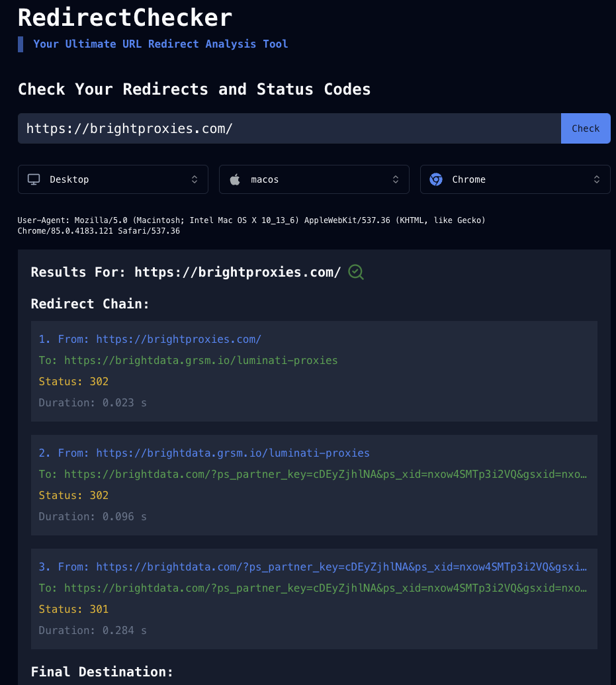Click the Chrome browser icon
616x685 pixels.
(436, 179)
